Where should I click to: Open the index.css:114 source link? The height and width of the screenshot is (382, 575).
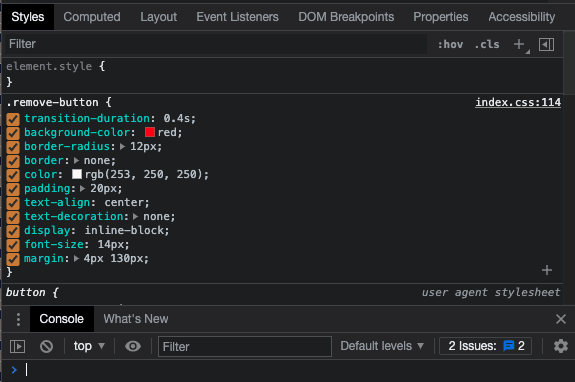click(x=518, y=102)
